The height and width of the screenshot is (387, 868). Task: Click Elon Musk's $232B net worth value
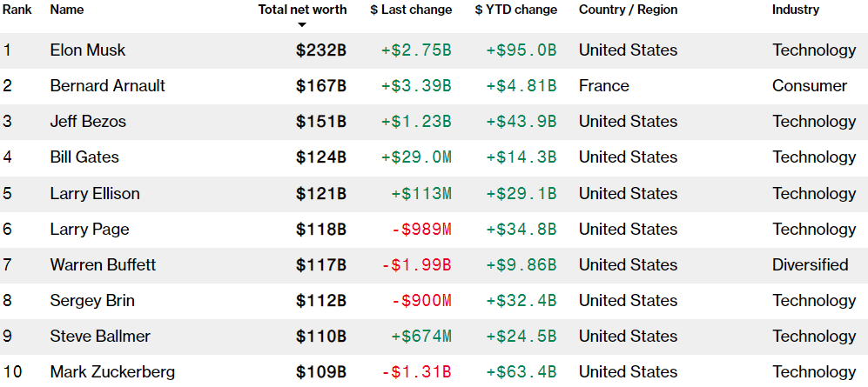coord(321,50)
